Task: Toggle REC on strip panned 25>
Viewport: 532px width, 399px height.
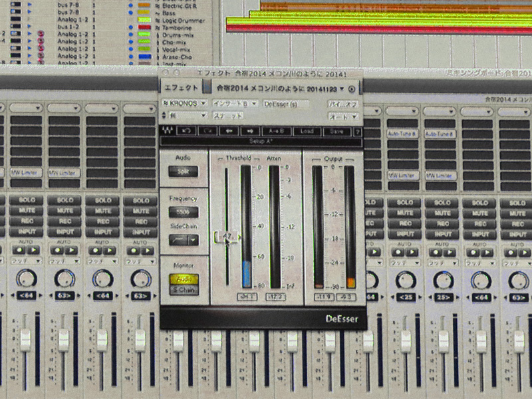Action: point(442,224)
